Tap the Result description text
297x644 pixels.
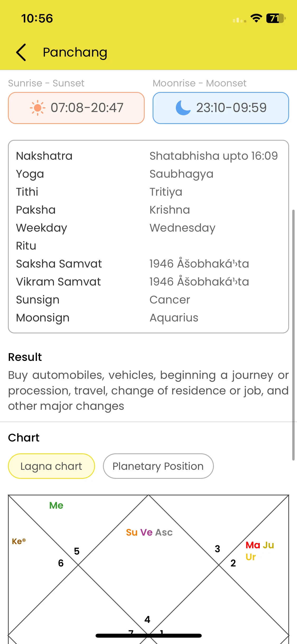(148, 390)
